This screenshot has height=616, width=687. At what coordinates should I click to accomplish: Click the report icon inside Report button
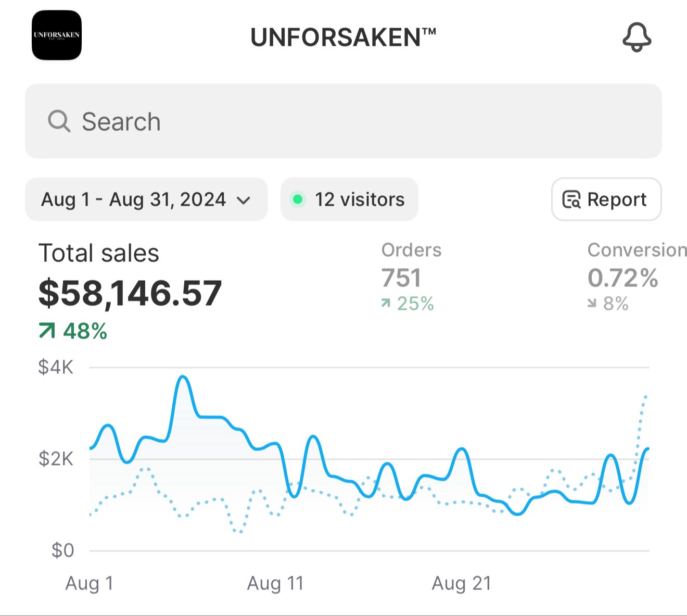pos(571,200)
